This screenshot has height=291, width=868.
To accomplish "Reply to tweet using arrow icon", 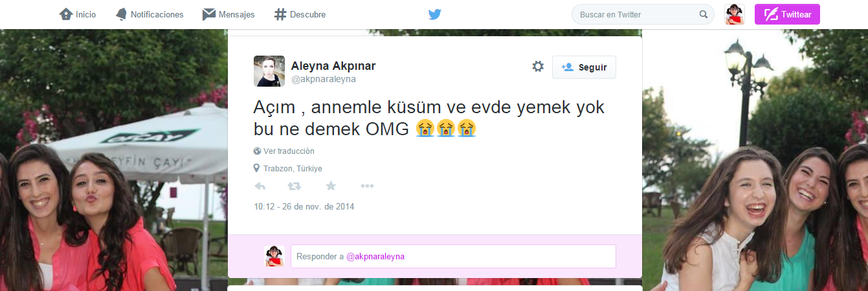I will (260, 186).
